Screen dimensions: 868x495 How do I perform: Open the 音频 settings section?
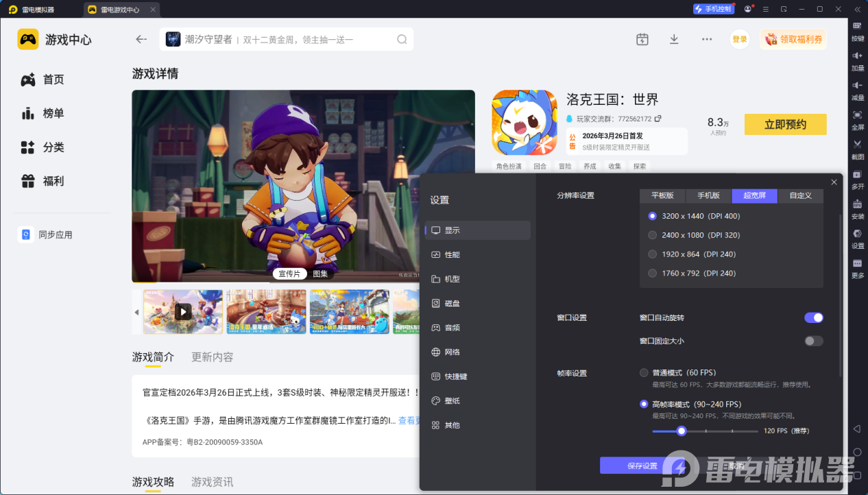coord(478,328)
